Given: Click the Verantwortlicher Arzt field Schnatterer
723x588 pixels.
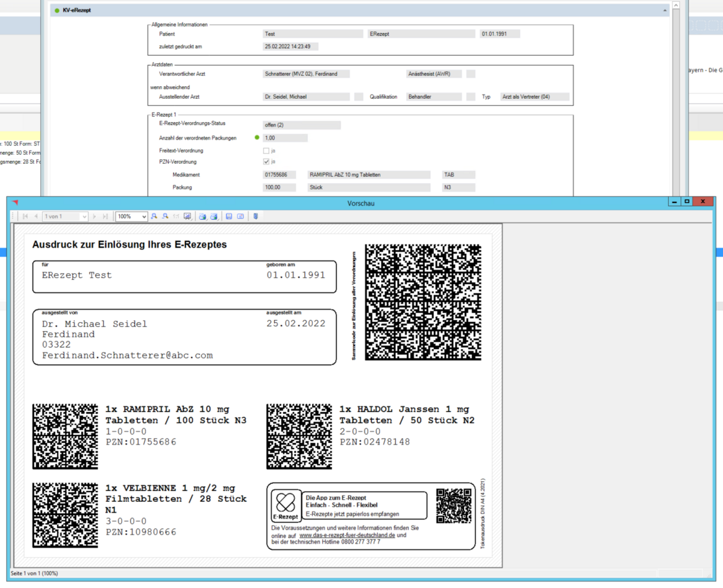Looking at the screenshot, I should coord(306,74).
